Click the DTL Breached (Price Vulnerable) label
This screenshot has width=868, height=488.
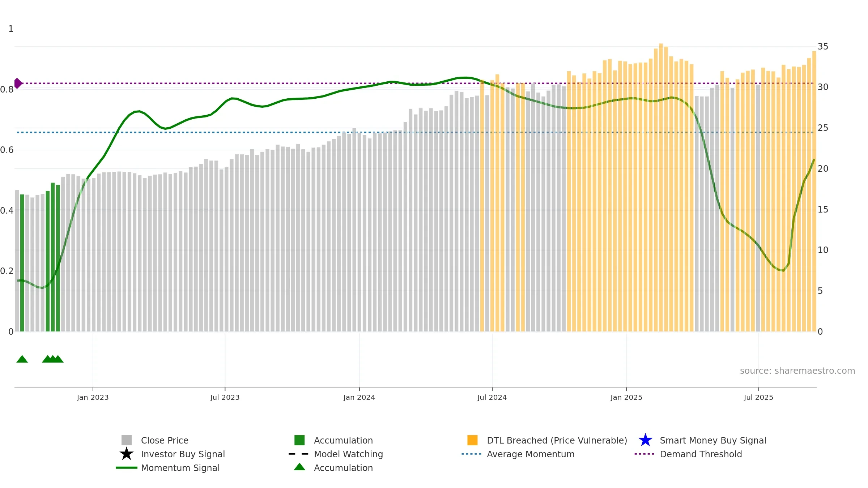point(557,440)
